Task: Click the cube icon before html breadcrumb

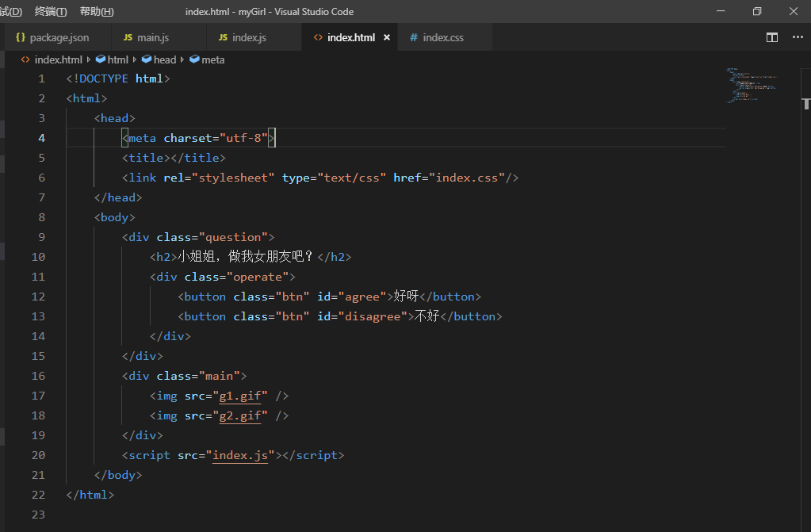Action: coord(101,59)
